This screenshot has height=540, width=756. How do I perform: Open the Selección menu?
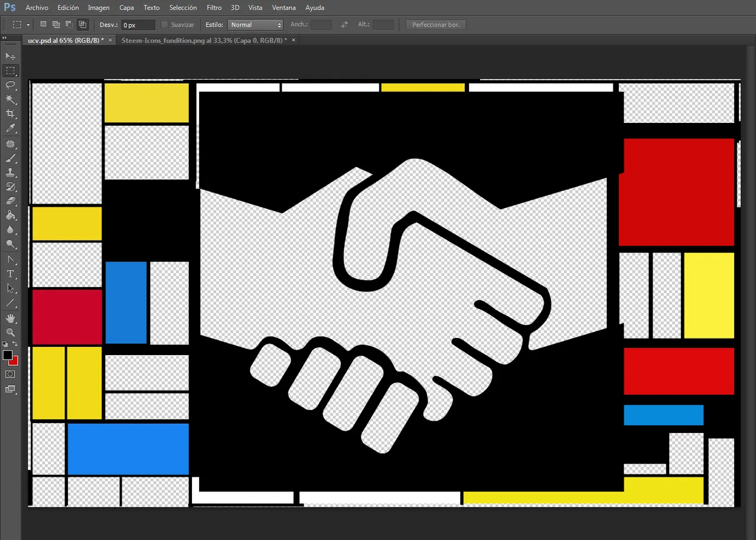(183, 8)
